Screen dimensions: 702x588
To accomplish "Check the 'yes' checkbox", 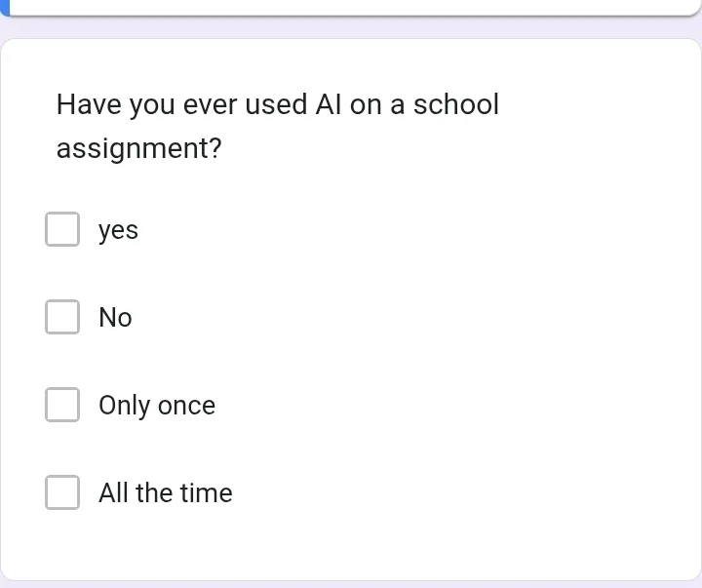I will pos(62,229).
